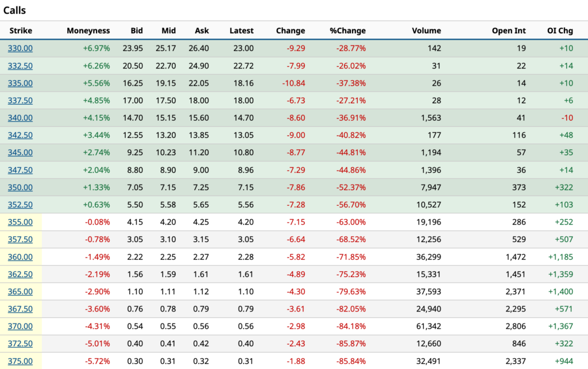Click the 352.50 strike link
This screenshot has height=369, width=588.
pyautogui.click(x=20, y=205)
